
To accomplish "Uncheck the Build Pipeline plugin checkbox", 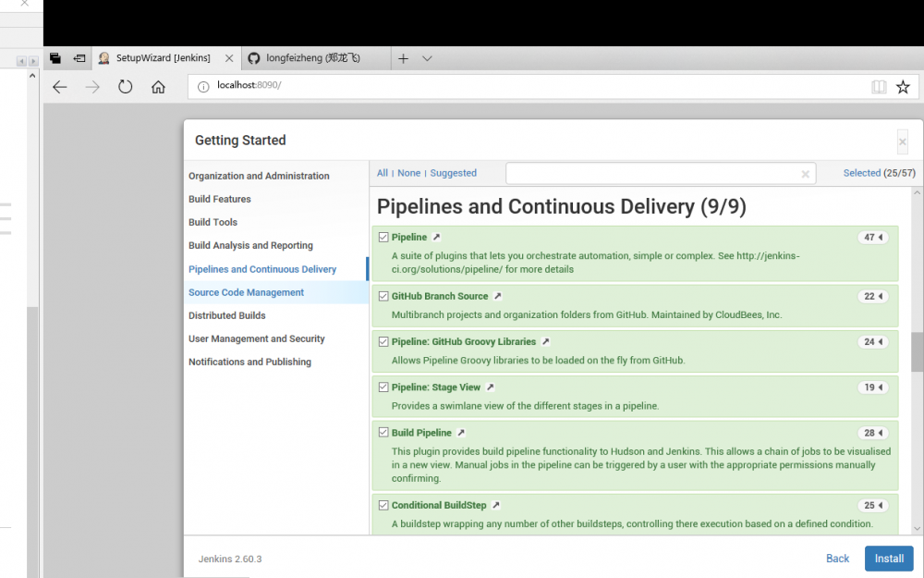I will pyautogui.click(x=383, y=432).
